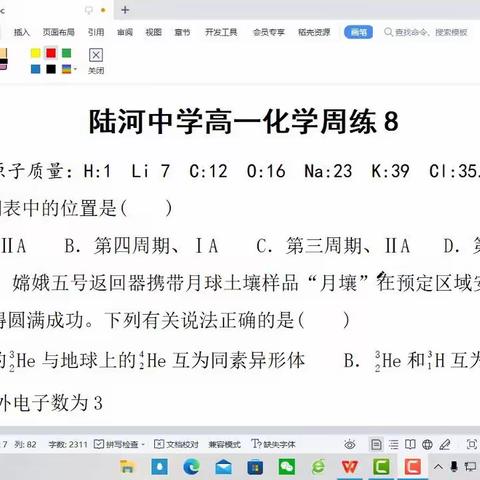Screen dimensions: 480x480
Task: Click the text 下列有关说法正确的是
Action: pos(199,320)
